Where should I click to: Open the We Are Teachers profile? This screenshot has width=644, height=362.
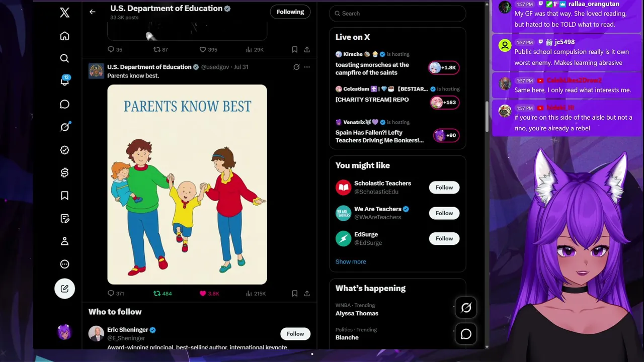[x=378, y=209]
